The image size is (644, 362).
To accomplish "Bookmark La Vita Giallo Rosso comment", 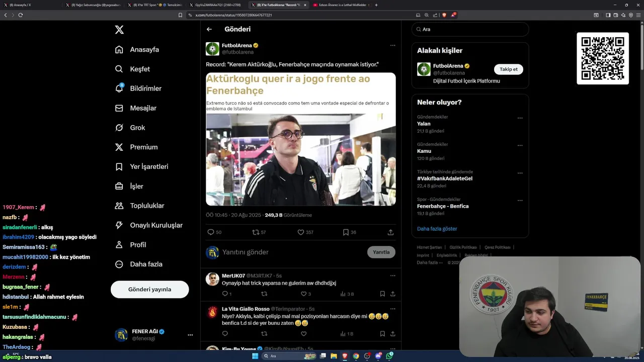I will [382, 334].
